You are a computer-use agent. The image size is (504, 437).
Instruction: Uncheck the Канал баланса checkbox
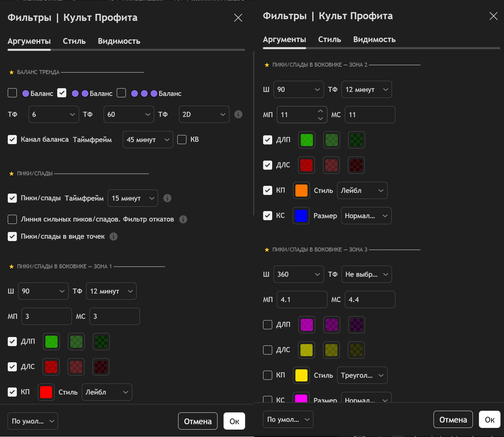point(12,140)
